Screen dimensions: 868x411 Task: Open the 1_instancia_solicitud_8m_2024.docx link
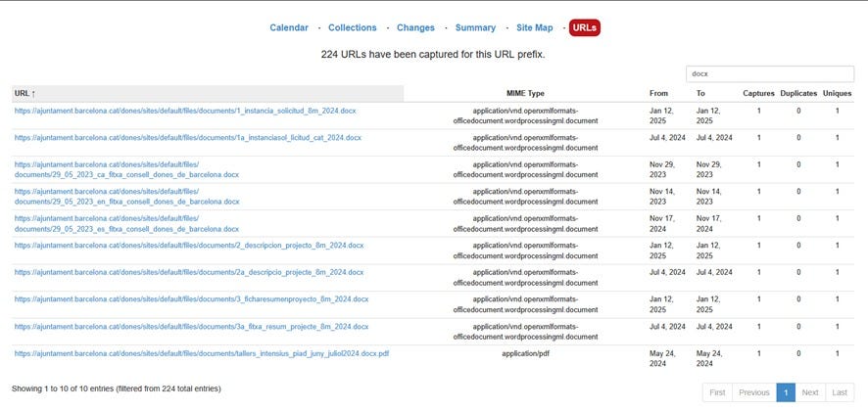[185, 111]
